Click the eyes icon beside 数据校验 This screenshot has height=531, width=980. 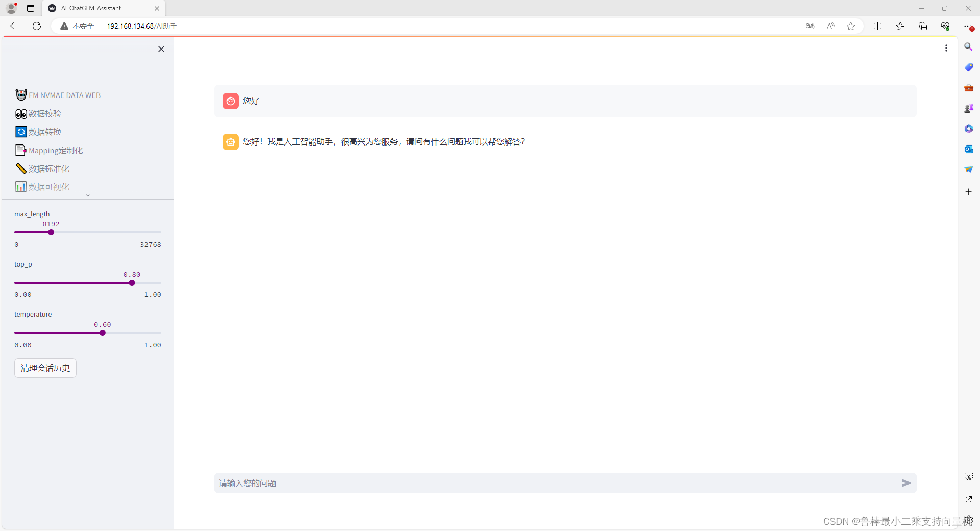tap(21, 113)
